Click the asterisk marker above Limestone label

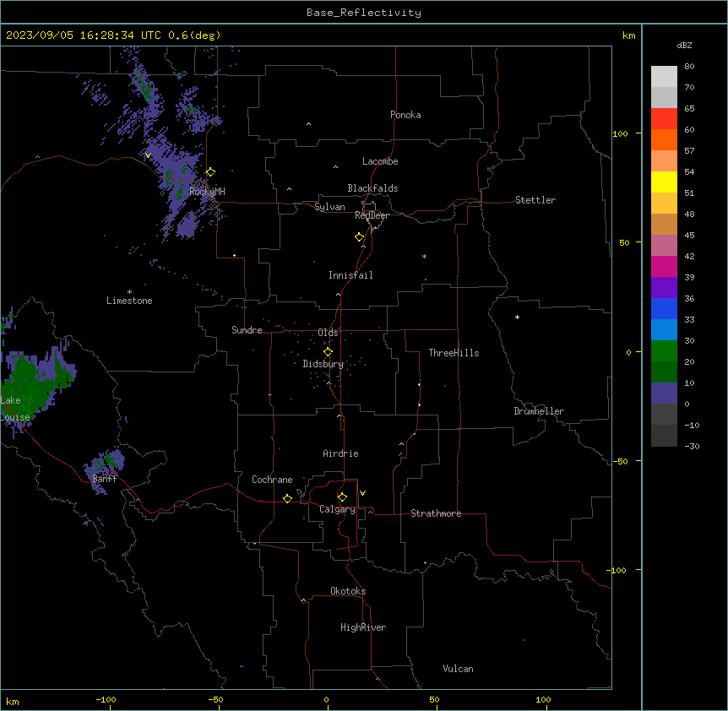pyautogui.click(x=129, y=291)
